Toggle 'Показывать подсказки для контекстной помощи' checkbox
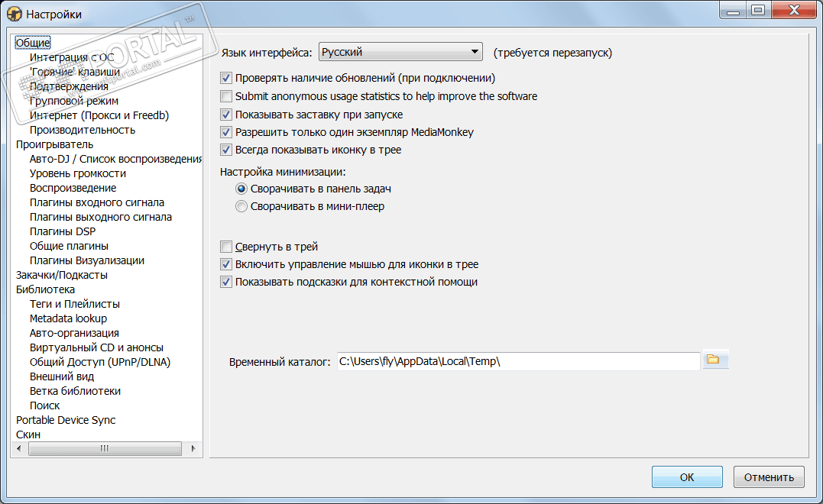This screenshot has height=504, width=823. coord(226,282)
